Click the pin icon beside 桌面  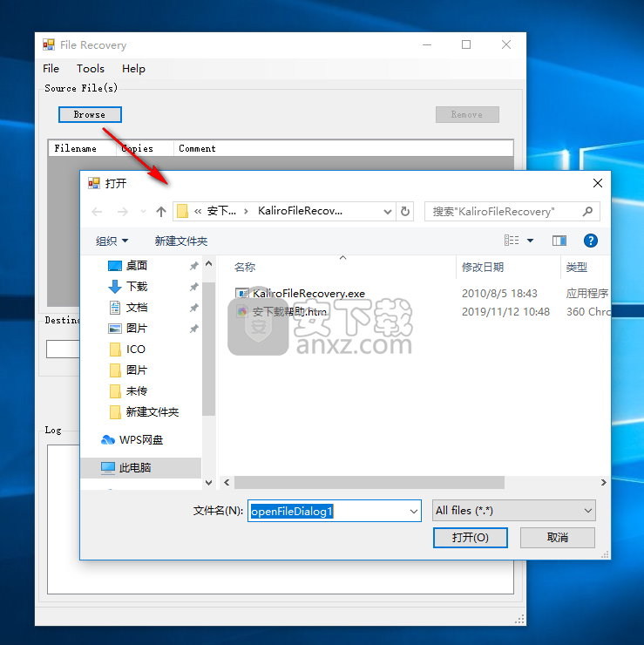pyautogui.click(x=194, y=266)
